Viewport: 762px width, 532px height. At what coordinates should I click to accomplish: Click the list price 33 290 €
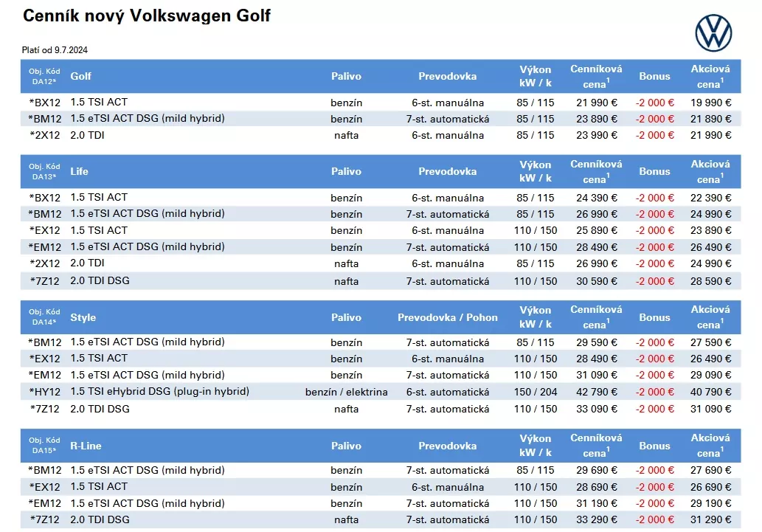pyautogui.click(x=596, y=519)
